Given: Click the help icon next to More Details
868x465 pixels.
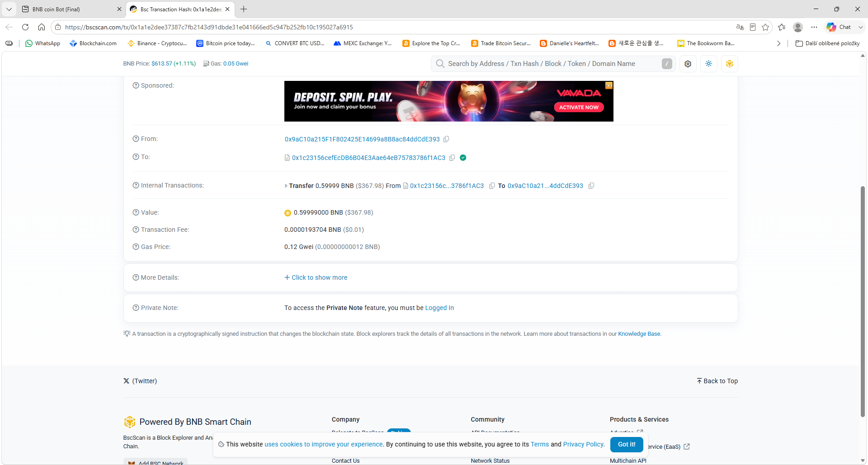Looking at the screenshot, I should click(x=136, y=277).
